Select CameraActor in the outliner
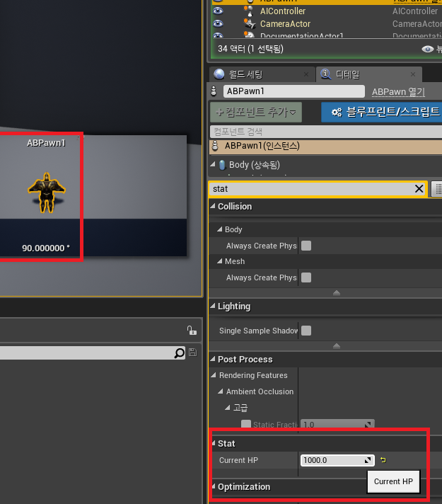Image resolution: width=442 pixels, height=504 pixels. tap(285, 24)
